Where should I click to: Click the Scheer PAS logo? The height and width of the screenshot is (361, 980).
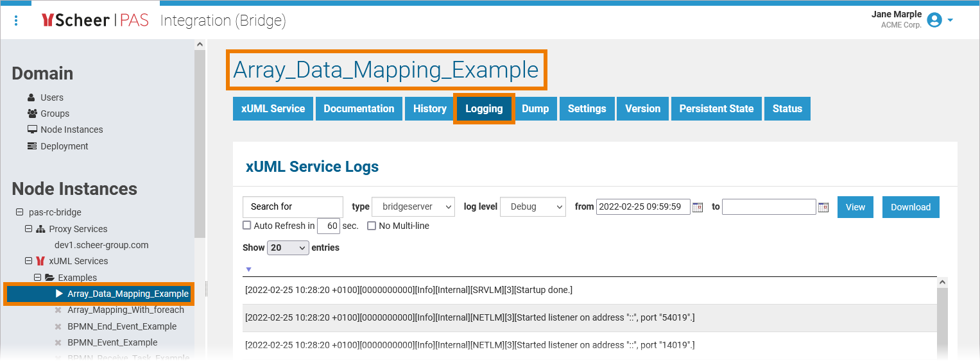coord(95,21)
